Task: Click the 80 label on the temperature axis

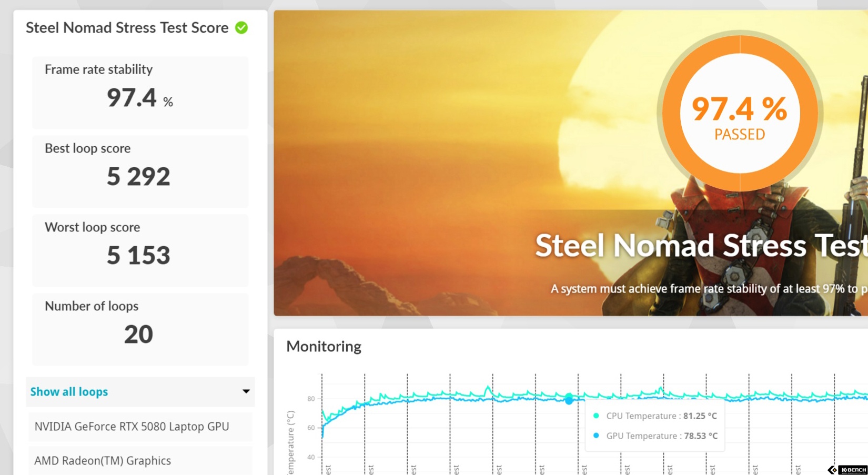Action: (311, 399)
